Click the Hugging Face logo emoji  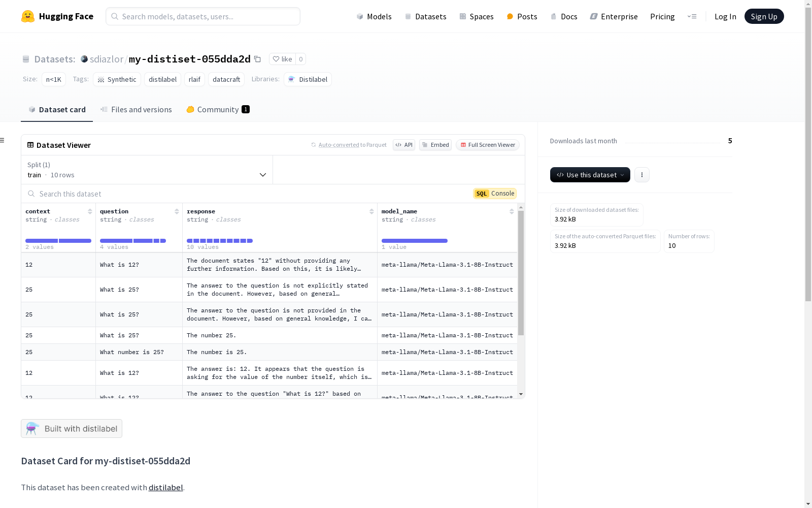click(x=28, y=16)
